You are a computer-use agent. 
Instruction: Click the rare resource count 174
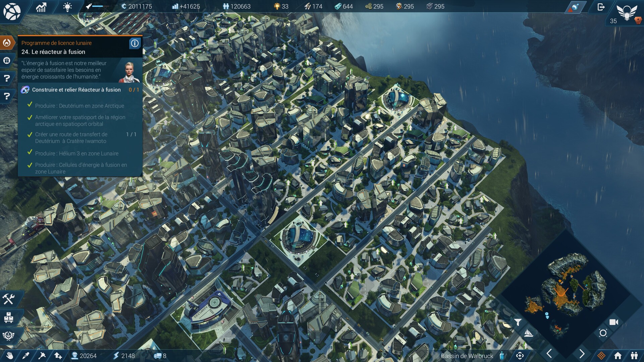pyautogui.click(x=313, y=6)
